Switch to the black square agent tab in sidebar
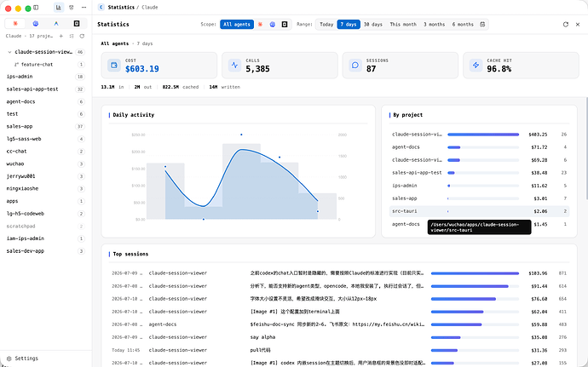 click(77, 24)
